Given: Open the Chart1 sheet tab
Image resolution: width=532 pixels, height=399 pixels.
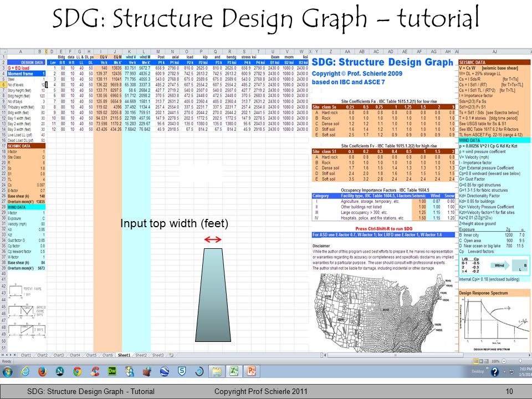Looking at the screenshot, I should (26, 355).
